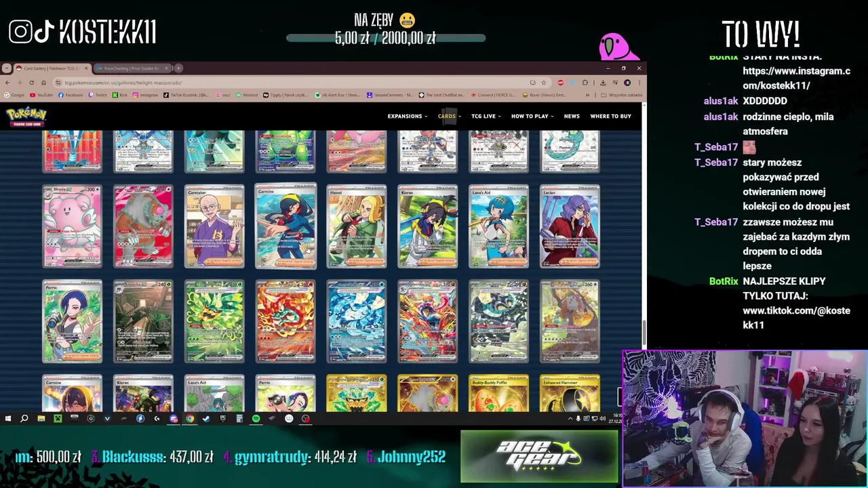
Task: Open the Google bookmark
Action: click(x=14, y=95)
